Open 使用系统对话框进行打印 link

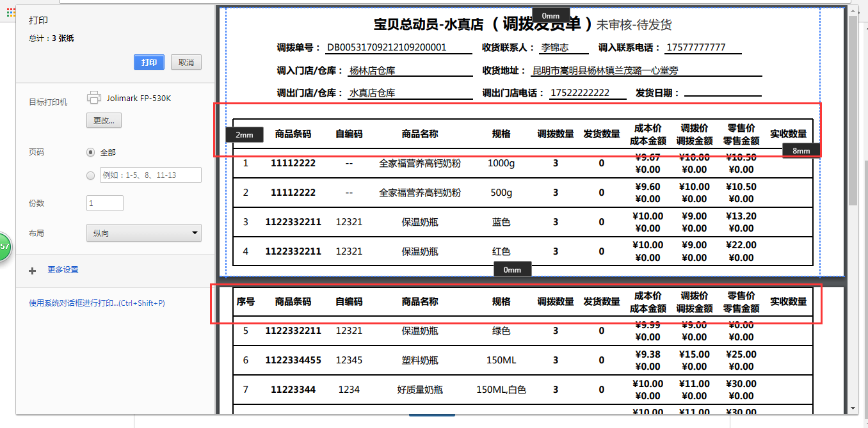pyautogui.click(x=97, y=303)
